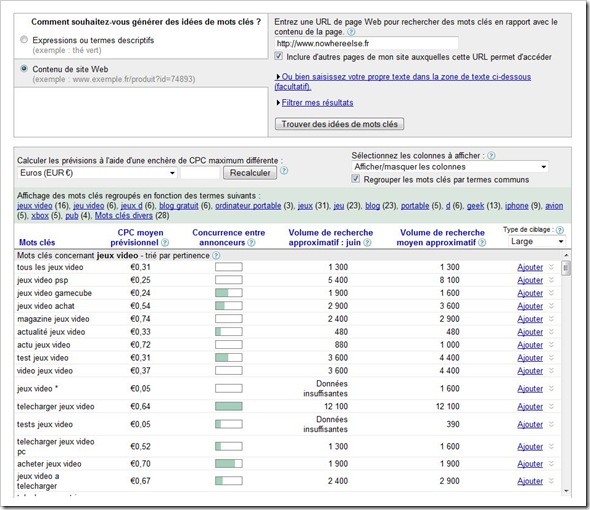
Task: Click the maximum CPC bid input field
Action: click(x=200, y=173)
